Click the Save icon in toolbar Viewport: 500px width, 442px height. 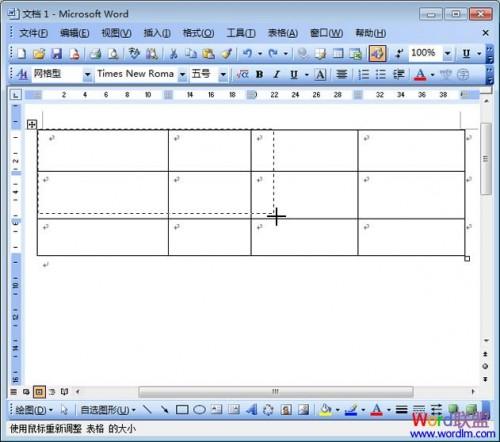click(x=56, y=54)
